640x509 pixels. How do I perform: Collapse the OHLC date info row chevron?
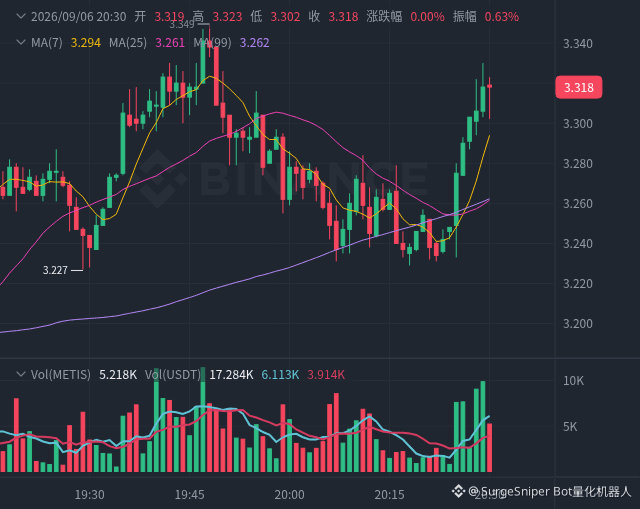pyautogui.click(x=20, y=17)
